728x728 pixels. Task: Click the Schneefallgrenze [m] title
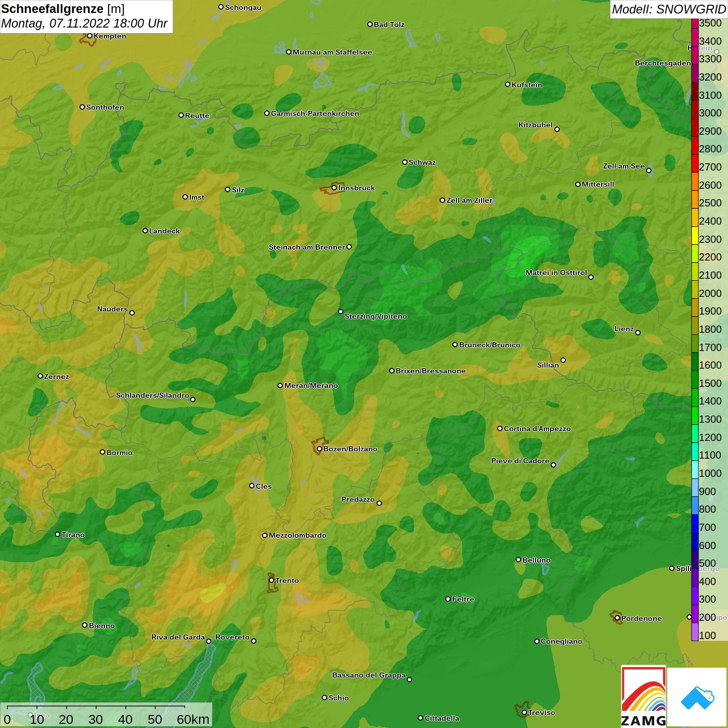tap(63, 9)
